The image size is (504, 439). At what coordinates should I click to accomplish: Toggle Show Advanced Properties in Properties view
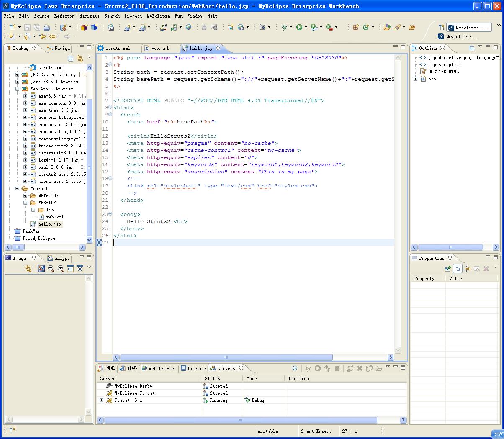coord(467,269)
